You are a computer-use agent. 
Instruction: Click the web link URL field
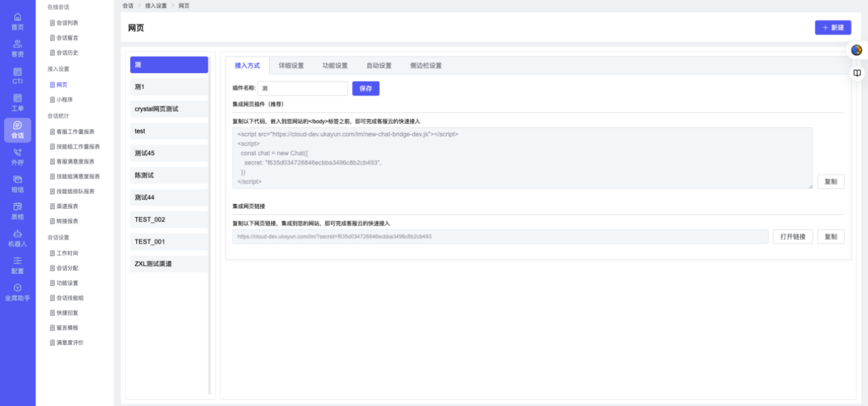(500, 237)
